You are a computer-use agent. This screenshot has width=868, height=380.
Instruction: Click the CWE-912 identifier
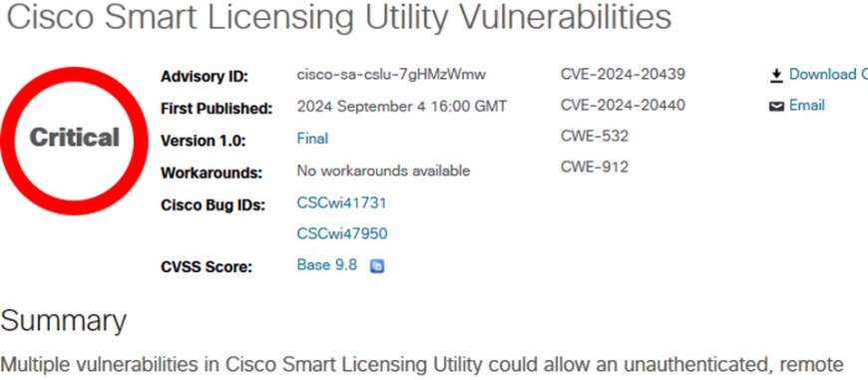click(595, 167)
